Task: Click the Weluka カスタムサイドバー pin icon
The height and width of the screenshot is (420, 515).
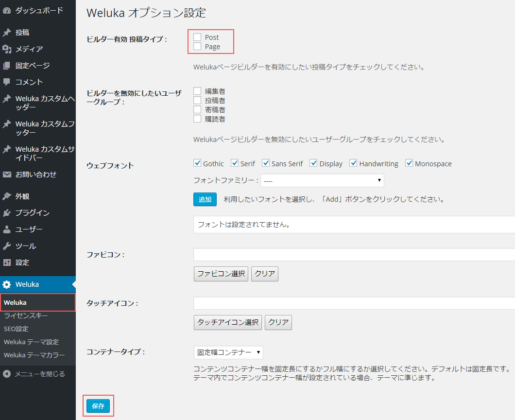Action: [x=7, y=149]
